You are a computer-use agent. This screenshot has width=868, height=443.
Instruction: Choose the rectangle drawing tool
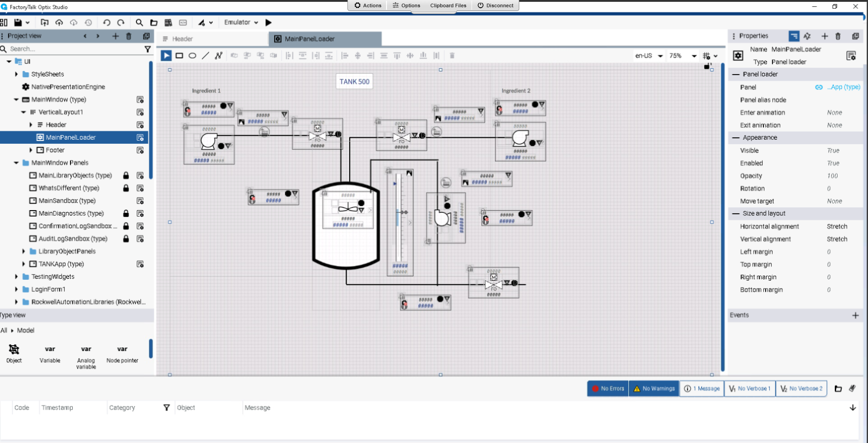click(x=179, y=55)
